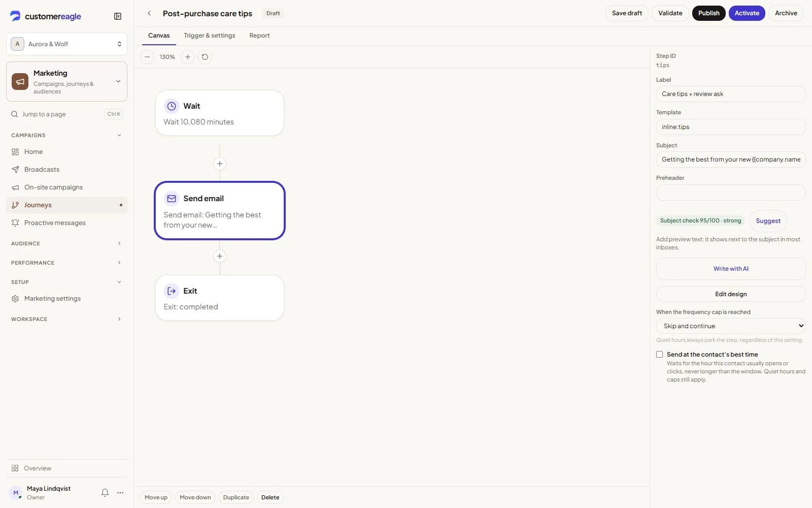Viewport: 812px width, 508px height.
Task: Collapse the Setup section
Action: [66, 282]
